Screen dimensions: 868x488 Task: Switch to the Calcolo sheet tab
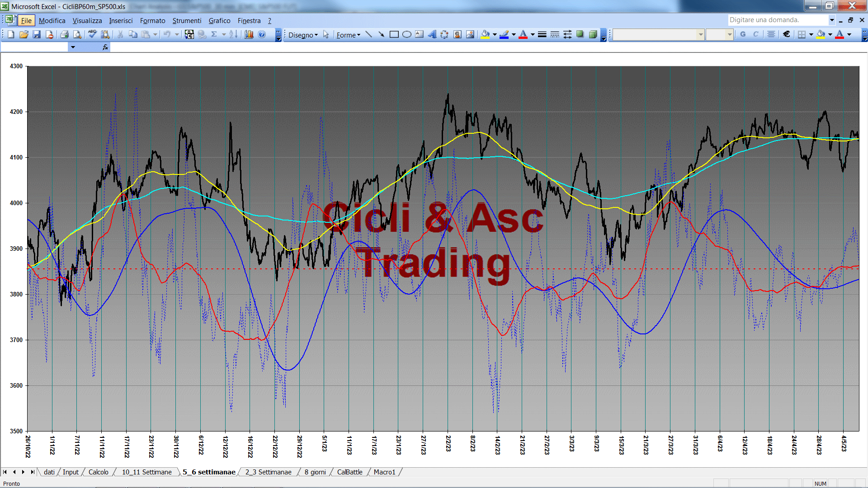click(x=98, y=472)
